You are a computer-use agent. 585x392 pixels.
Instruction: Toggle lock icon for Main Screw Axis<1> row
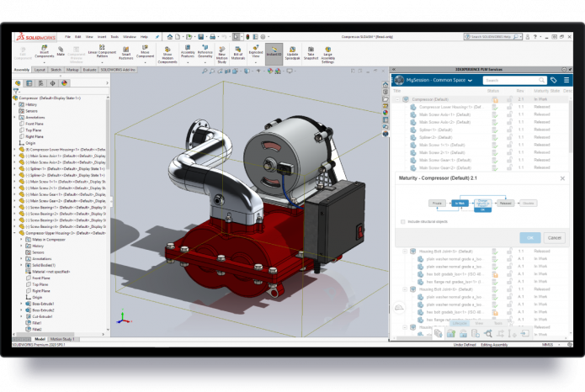(x=509, y=114)
